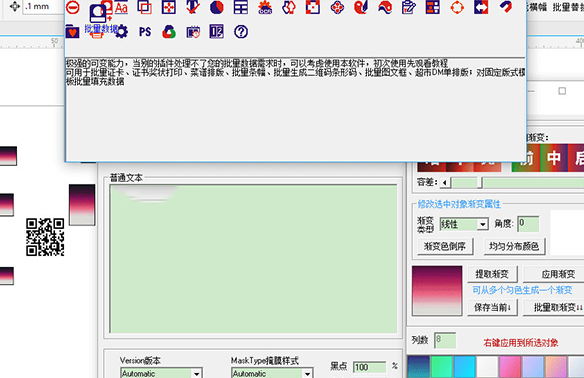This screenshot has width=584, height=378.
Task: Select the white-gray gradient swatch
Action: click(x=488, y=367)
